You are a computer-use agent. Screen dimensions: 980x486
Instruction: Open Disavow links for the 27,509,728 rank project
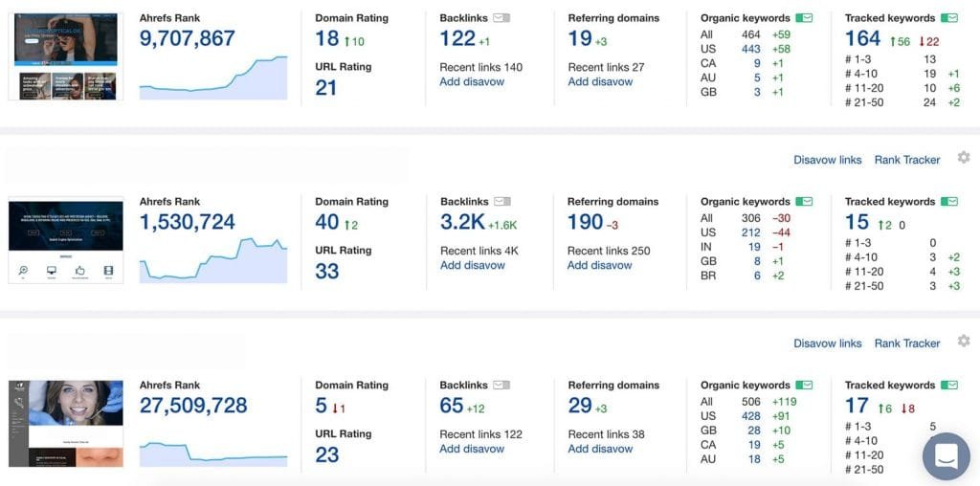click(828, 343)
